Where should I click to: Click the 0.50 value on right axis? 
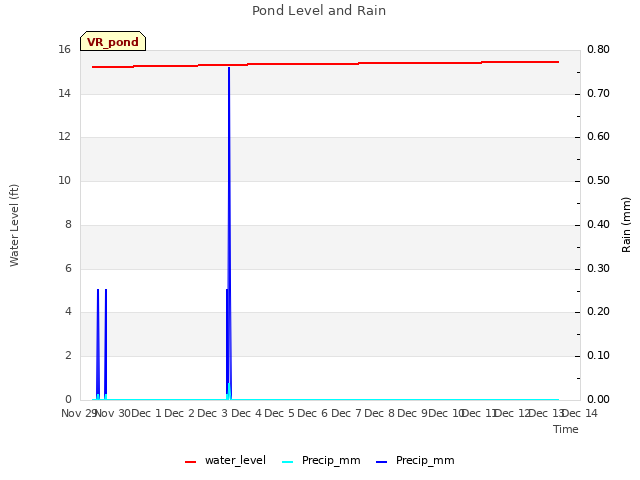pyautogui.click(x=598, y=180)
